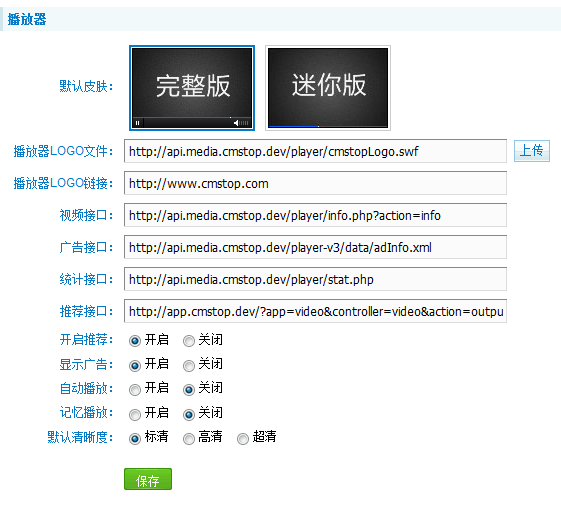
Task: Click into the 视频接口 URL field
Action: coord(315,215)
